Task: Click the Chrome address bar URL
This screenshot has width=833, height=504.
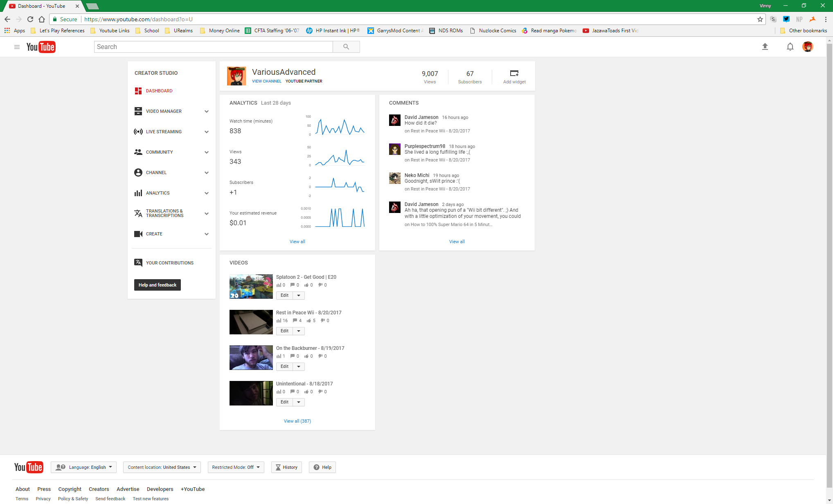Action: pyautogui.click(x=138, y=19)
